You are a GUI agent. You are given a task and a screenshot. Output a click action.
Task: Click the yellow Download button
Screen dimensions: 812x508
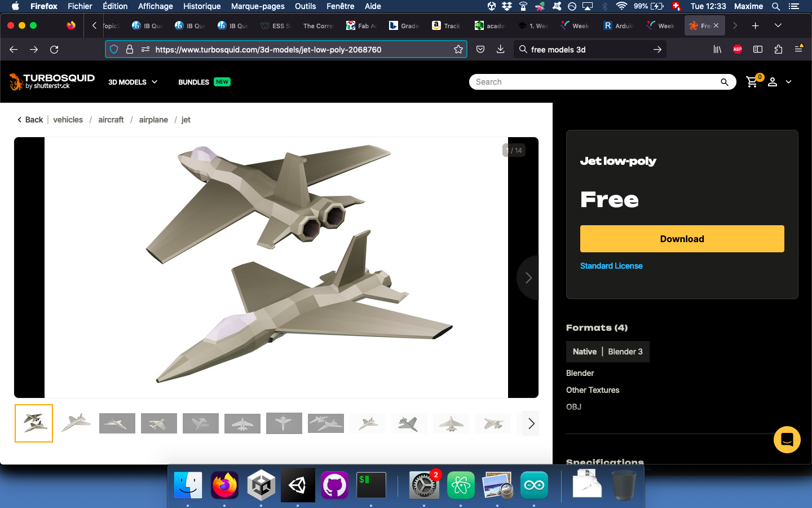coord(682,239)
